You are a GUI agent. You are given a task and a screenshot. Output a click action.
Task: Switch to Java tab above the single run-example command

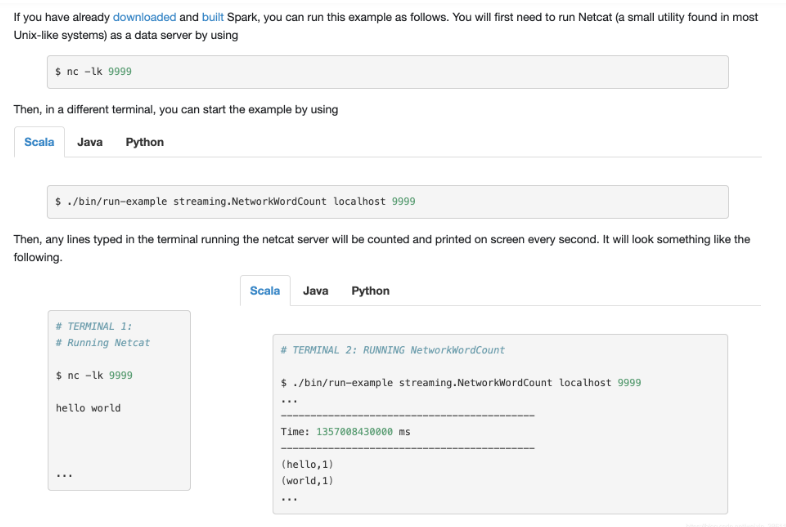90,142
